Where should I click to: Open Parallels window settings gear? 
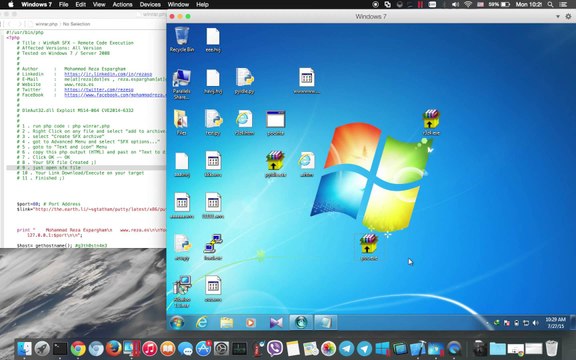568,17
